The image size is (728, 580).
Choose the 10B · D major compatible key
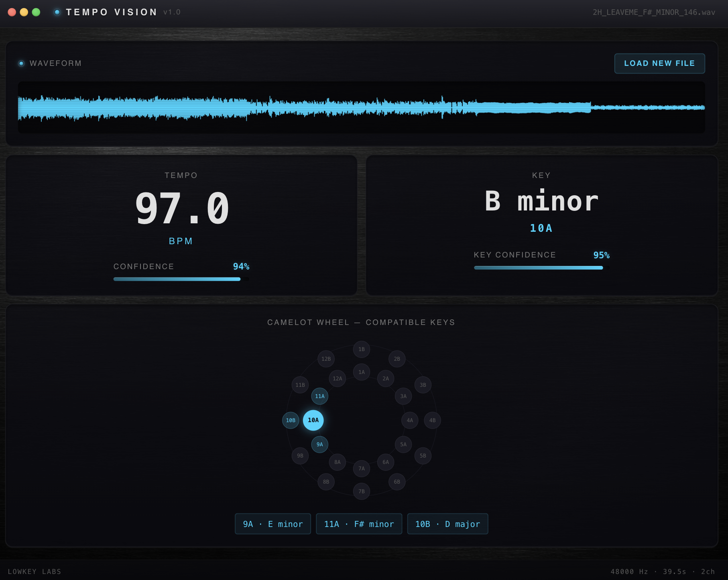pyautogui.click(x=447, y=524)
